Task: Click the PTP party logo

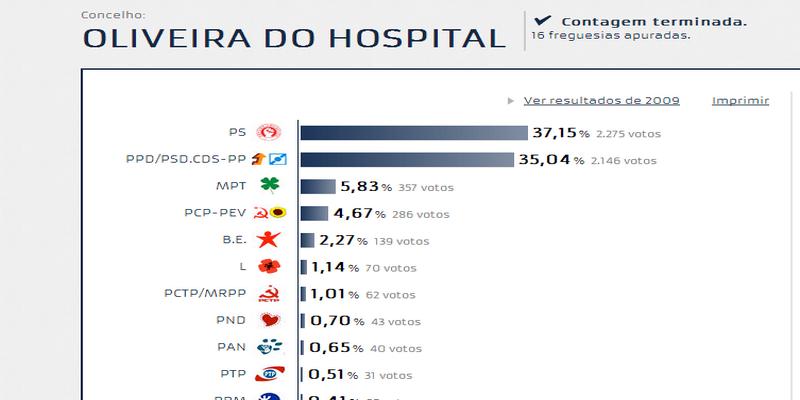Action: tap(269, 375)
